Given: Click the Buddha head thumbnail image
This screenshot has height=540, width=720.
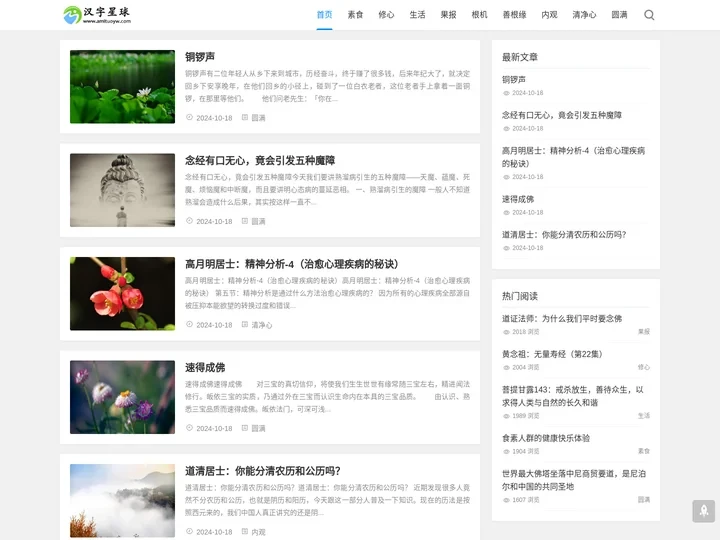Looking at the screenshot, I should tap(122, 190).
